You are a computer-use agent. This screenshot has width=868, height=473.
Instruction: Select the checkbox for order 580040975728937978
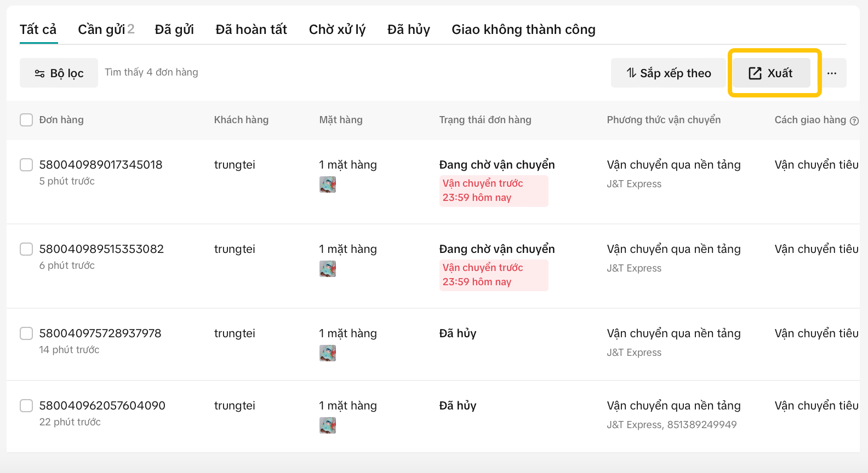click(26, 333)
